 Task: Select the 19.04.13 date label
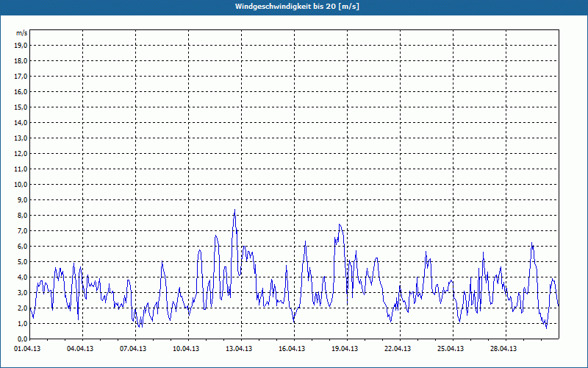(345, 349)
